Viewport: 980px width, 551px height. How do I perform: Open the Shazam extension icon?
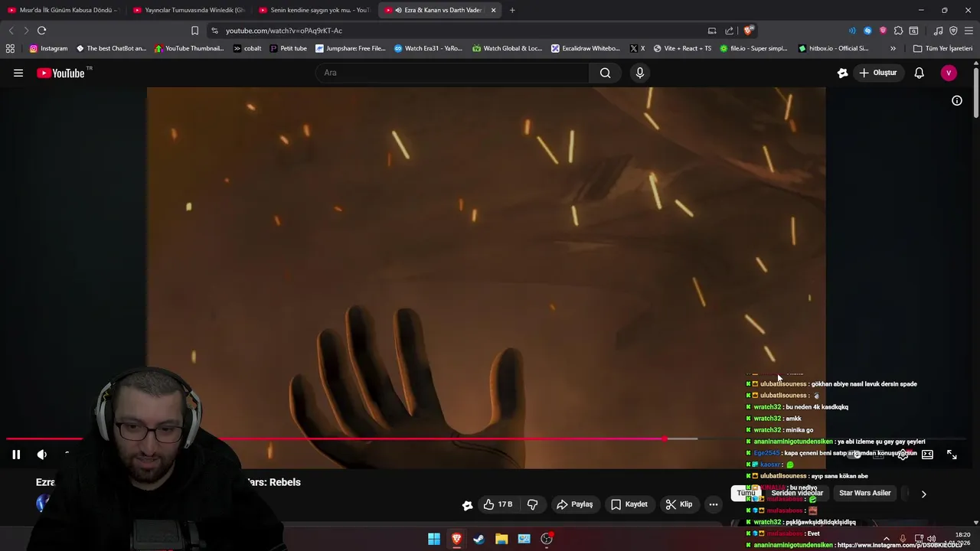pos(867,31)
